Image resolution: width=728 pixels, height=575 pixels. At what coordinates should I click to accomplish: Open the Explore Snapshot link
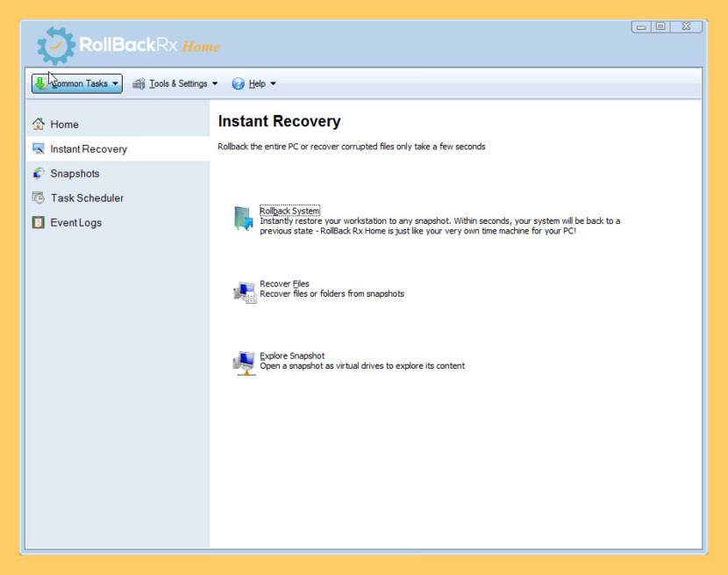tap(292, 356)
